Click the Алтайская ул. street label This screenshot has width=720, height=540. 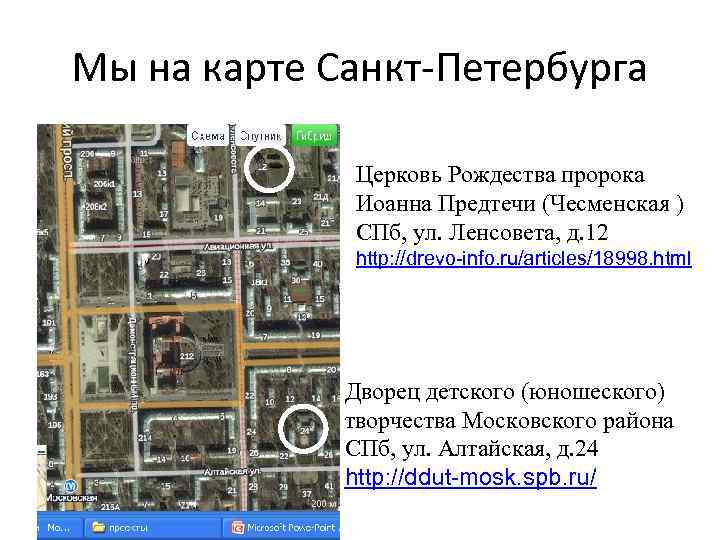point(232,472)
